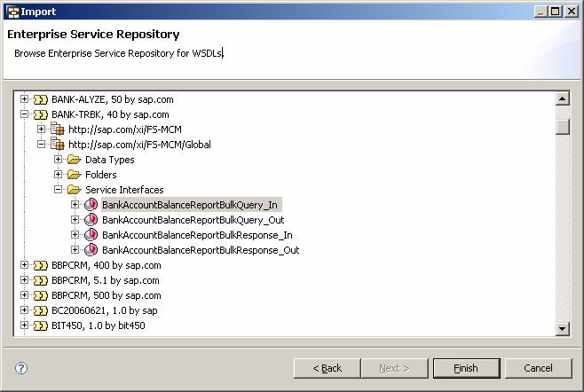Click the BankAccountBalanceReportBulkQuery_In service interface icon
This screenshot has height=392, width=584.
[91, 205]
